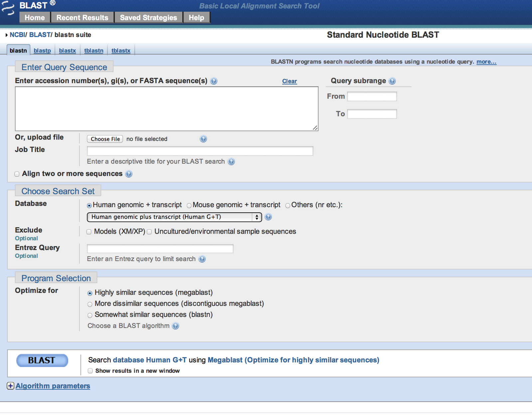The height and width of the screenshot is (415, 532).
Task: Click help icon beside Entrez query hint
Action: coord(202,259)
